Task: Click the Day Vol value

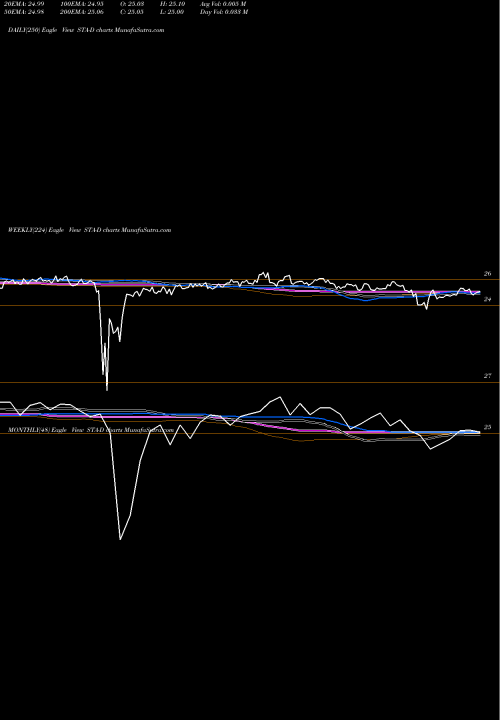Action: pyautogui.click(x=224, y=12)
